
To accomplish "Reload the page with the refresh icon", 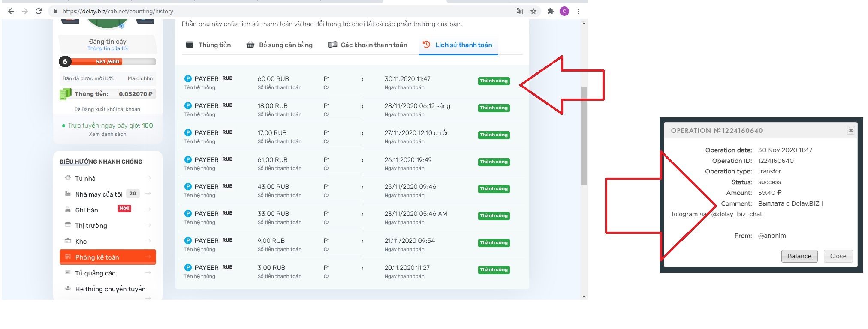I will coord(39,12).
